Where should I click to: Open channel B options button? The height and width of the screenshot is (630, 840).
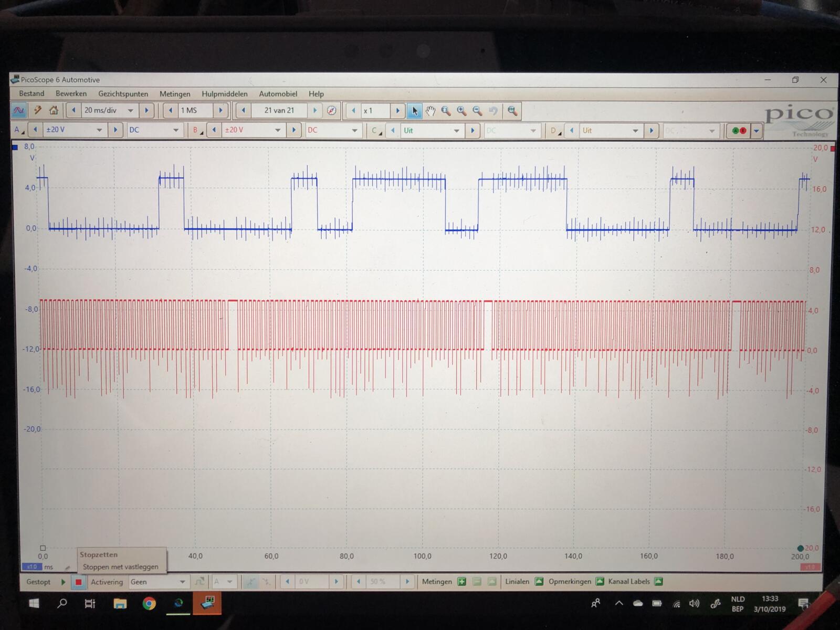point(197,130)
